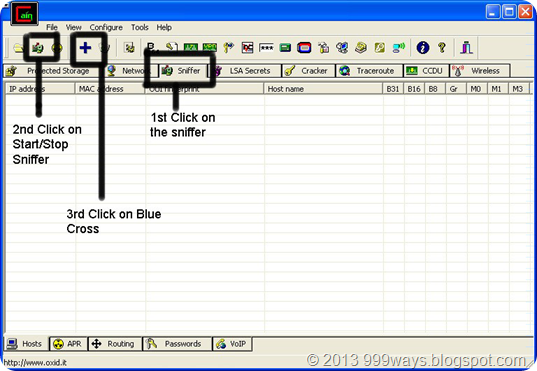Maximize the Cain window
Screen dimensions: 537x371
click(x=509, y=12)
